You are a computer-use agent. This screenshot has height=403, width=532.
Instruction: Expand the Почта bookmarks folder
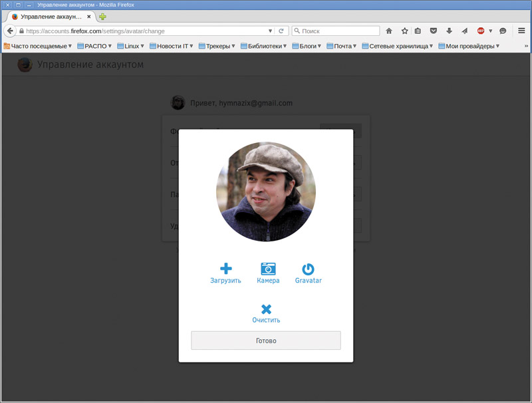click(342, 46)
